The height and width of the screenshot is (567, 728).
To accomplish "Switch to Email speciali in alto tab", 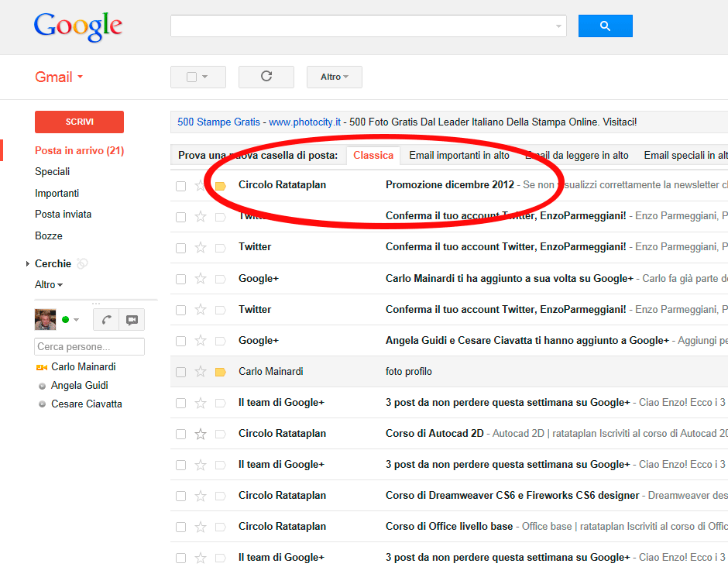I will (685, 156).
